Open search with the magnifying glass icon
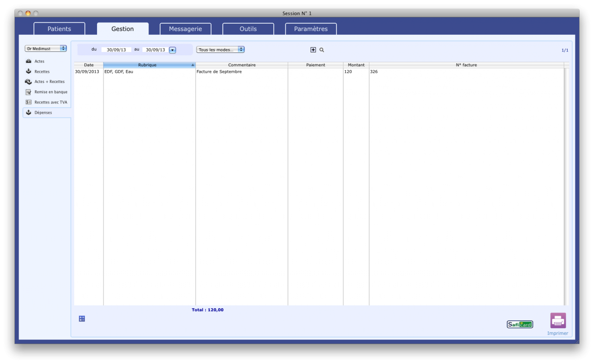This screenshot has height=364, width=594. (x=322, y=50)
